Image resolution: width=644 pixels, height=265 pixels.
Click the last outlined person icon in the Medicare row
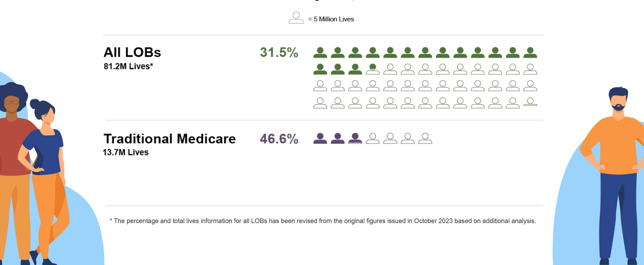(x=425, y=138)
